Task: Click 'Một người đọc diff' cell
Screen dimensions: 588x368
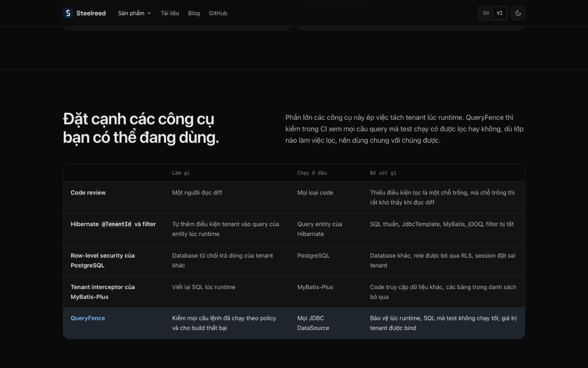Action: pyautogui.click(x=197, y=193)
